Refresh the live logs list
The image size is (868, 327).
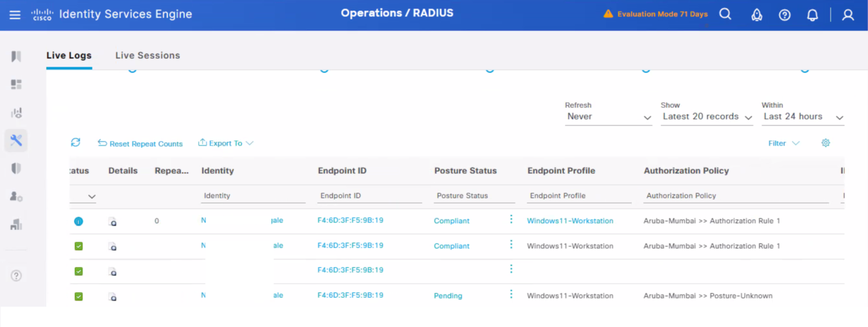76,142
